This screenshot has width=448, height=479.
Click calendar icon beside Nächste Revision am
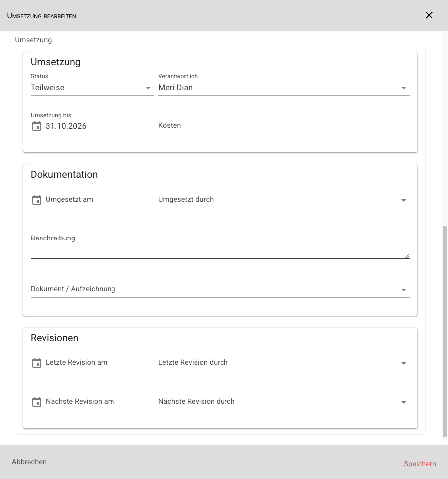tap(37, 402)
